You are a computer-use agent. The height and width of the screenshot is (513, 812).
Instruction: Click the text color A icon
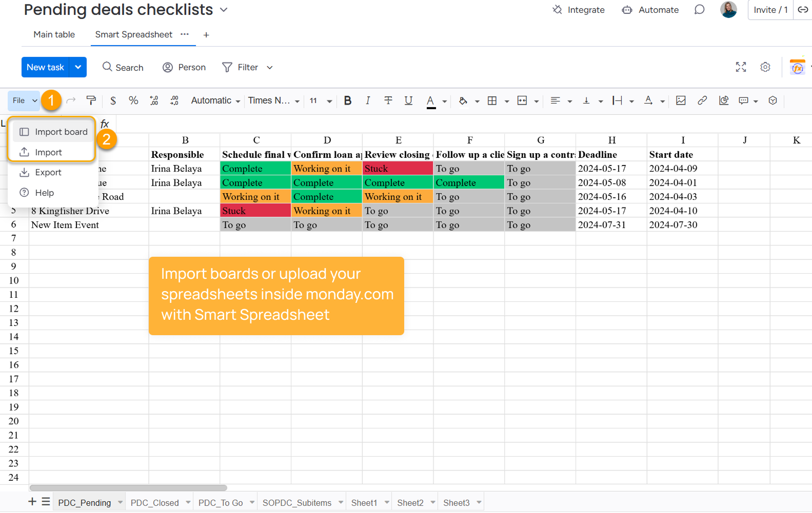pyautogui.click(x=431, y=101)
